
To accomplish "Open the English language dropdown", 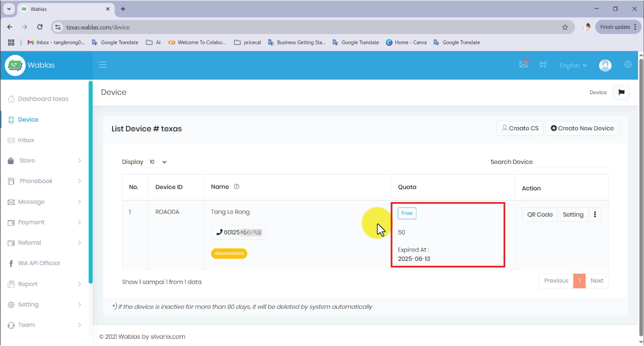I will 573,65.
